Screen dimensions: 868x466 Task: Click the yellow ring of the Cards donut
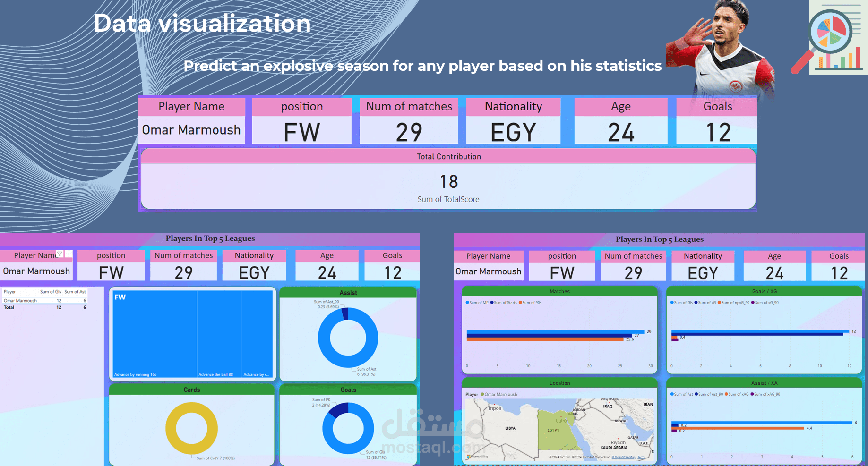[170, 428]
